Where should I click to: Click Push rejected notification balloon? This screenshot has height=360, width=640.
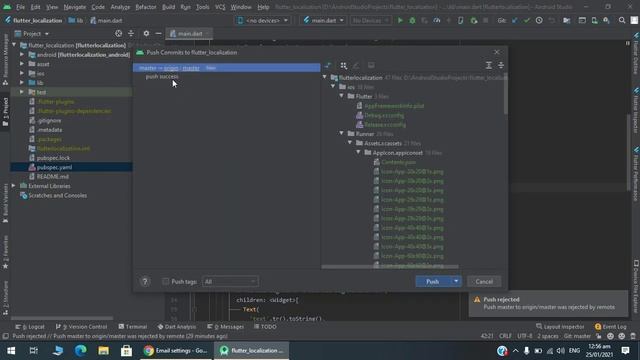549,303
